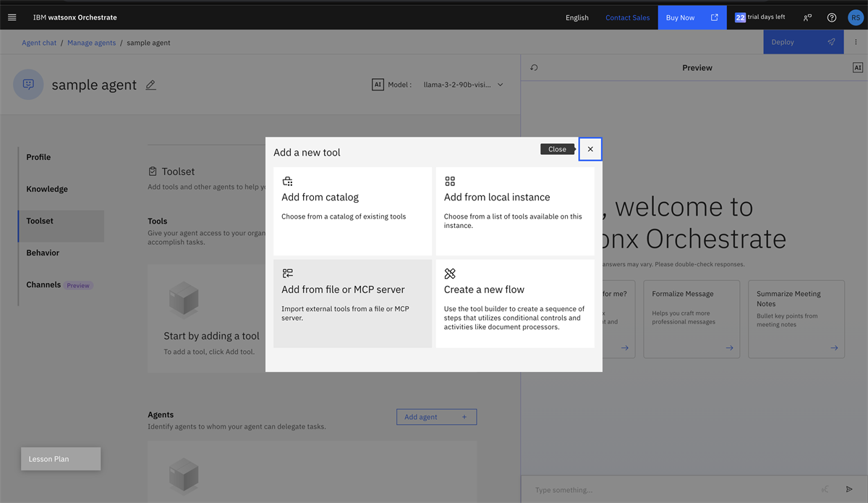Click the voice input icon in chat box
This screenshot has height=503, width=868.
825,490
